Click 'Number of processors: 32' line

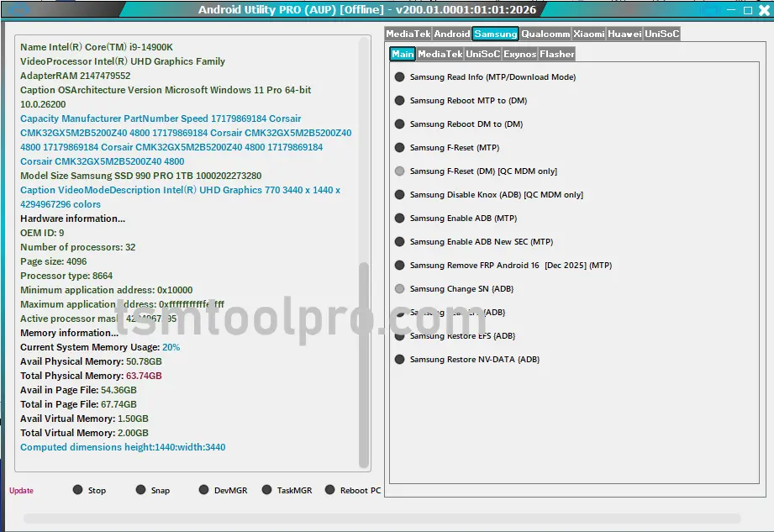pyautogui.click(x=78, y=248)
